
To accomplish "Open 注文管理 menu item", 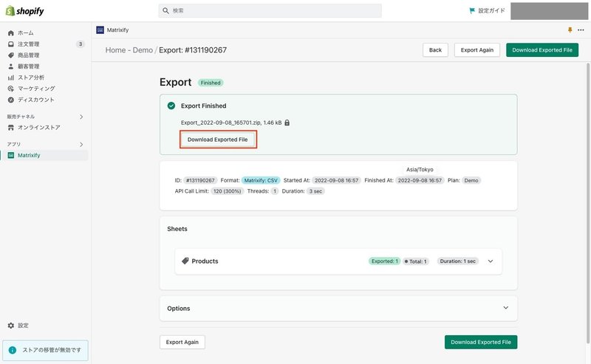I will coord(29,44).
